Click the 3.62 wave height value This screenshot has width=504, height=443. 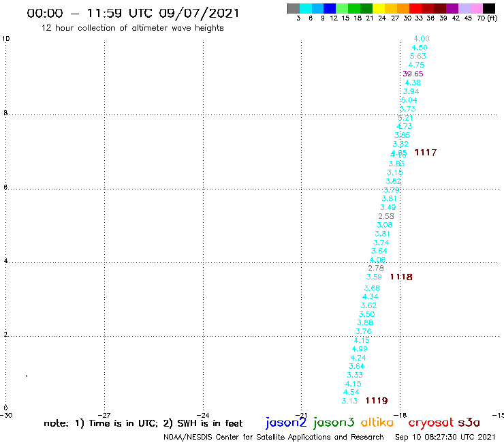pyautogui.click(x=368, y=305)
